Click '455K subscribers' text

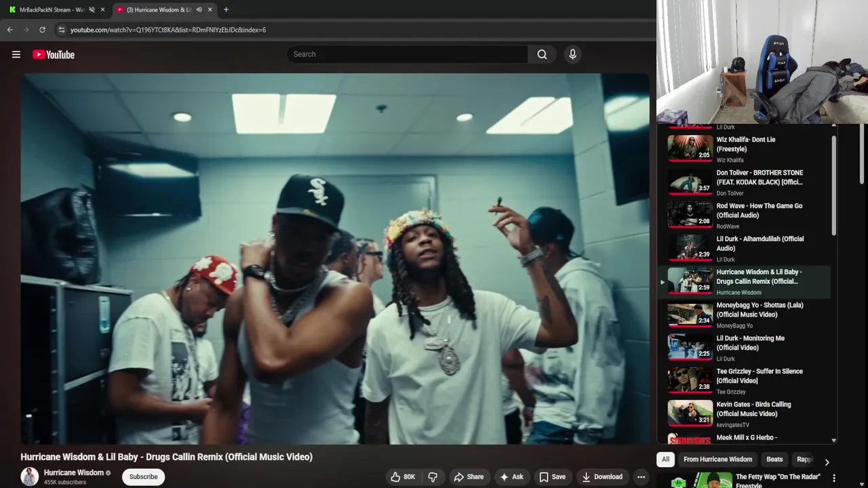[65, 483]
